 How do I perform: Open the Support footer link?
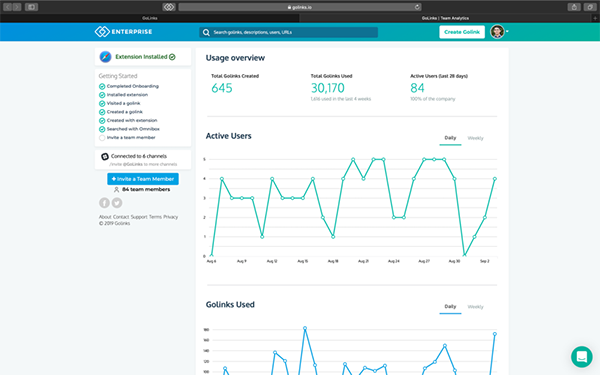(x=139, y=217)
